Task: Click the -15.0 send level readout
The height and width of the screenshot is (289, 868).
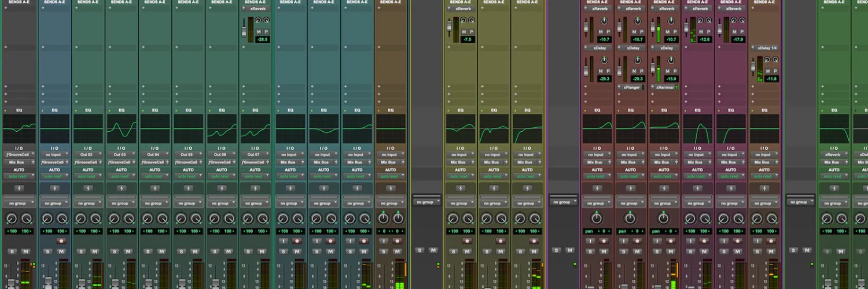Action: (671, 78)
